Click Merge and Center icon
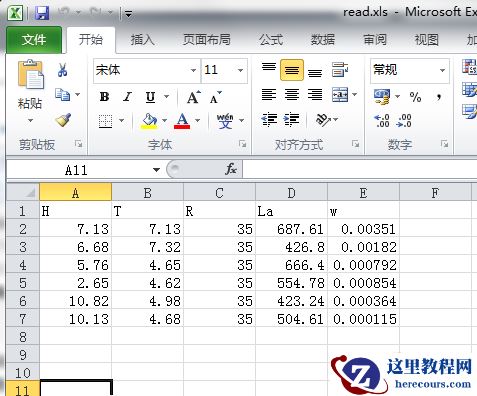This screenshot has height=396, width=477. point(340,95)
